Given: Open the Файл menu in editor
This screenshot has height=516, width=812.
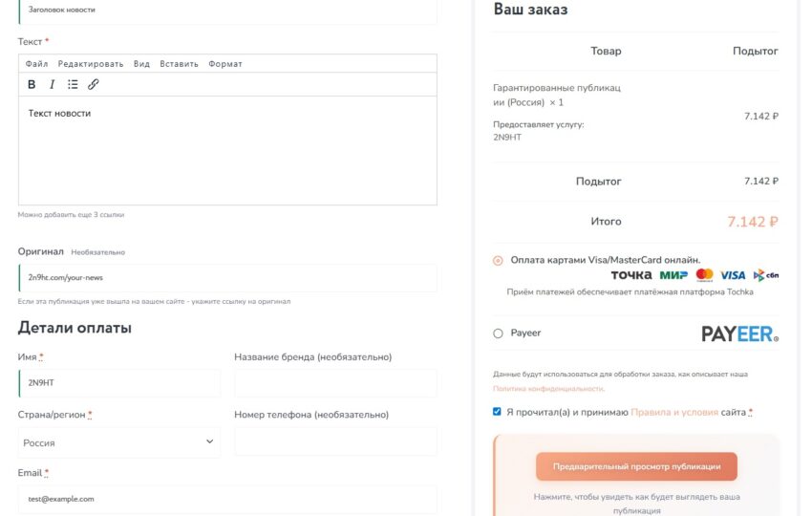Looking at the screenshot, I should 37,64.
